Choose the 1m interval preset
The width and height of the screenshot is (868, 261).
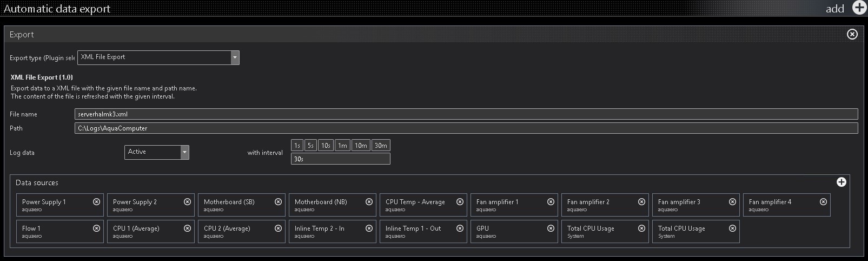(342, 146)
